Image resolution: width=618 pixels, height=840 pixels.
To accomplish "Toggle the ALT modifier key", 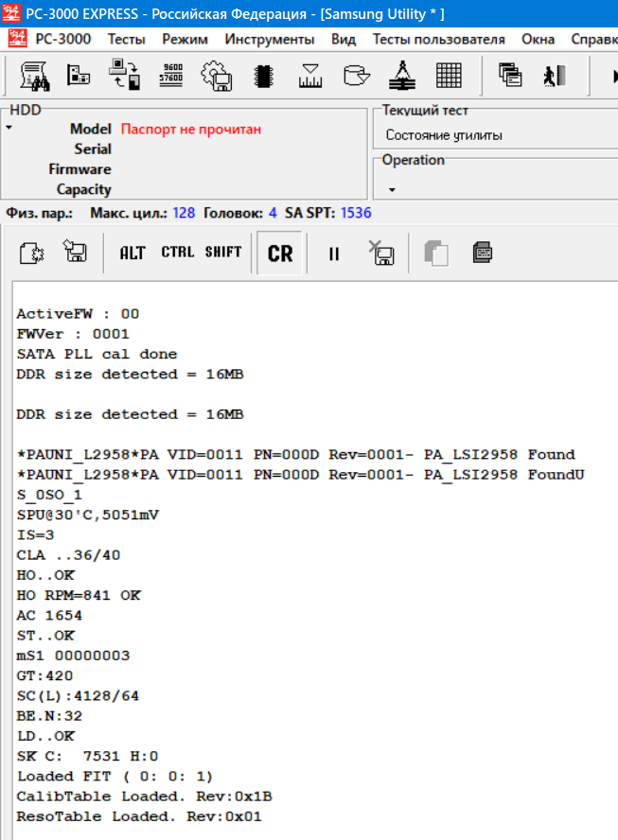I will click(x=132, y=253).
